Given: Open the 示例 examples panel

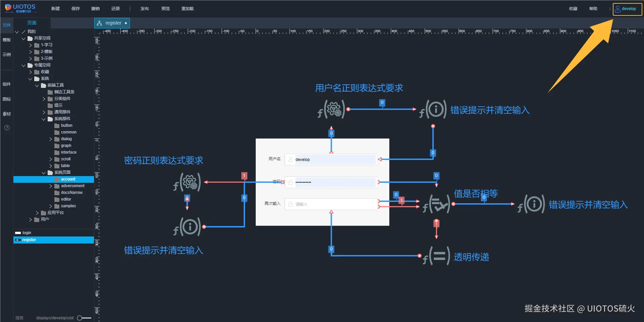Looking at the screenshot, I should coord(6,54).
